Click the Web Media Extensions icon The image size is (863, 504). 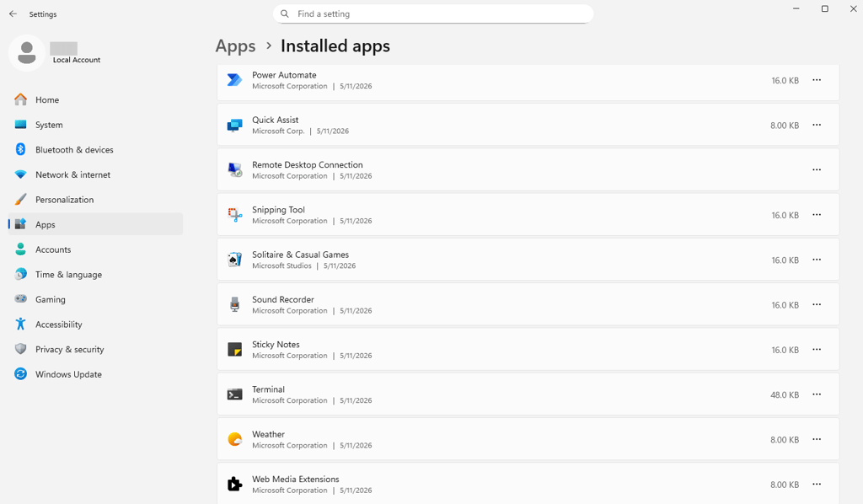pyautogui.click(x=235, y=484)
